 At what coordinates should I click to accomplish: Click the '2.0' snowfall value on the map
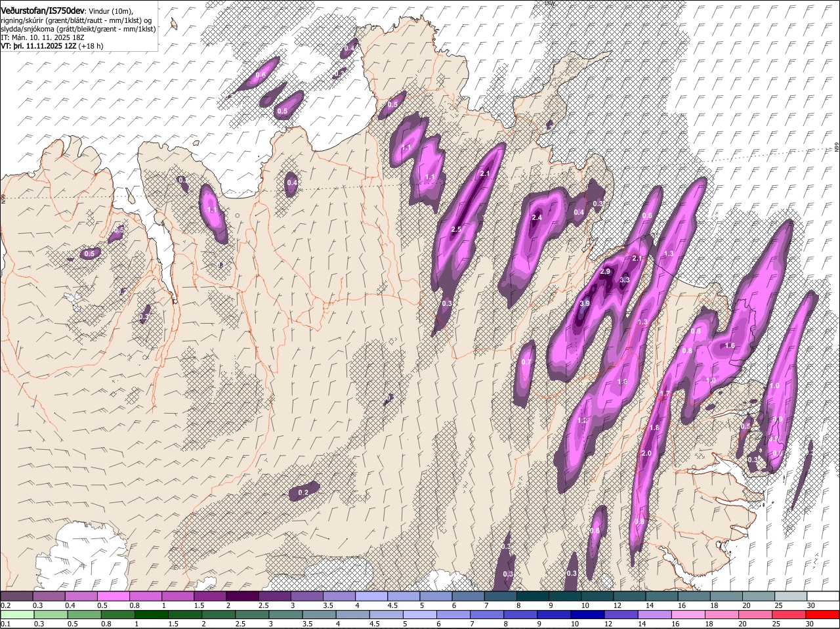point(646,453)
